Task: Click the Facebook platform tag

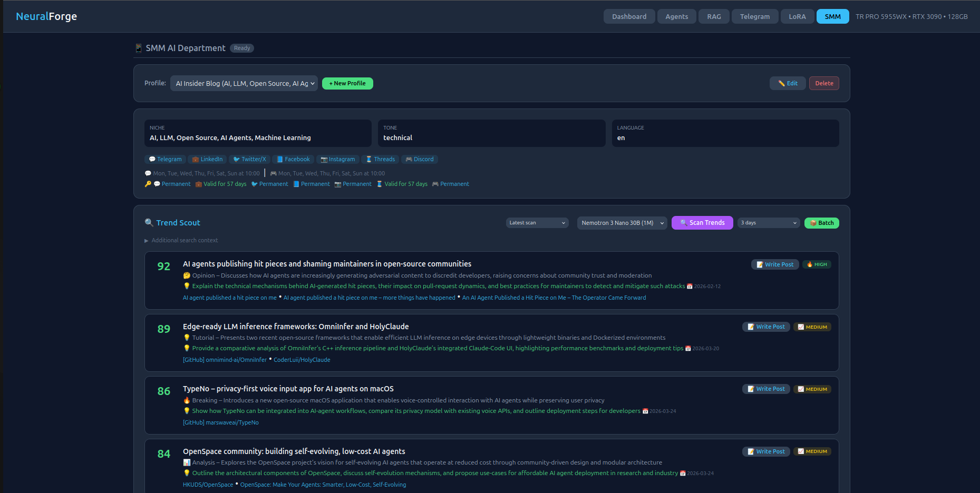Action: click(x=293, y=159)
